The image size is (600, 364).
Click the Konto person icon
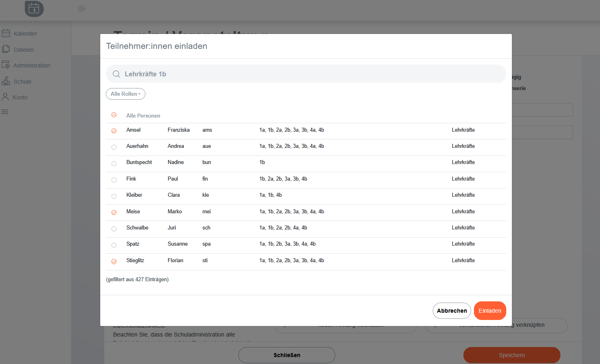[5, 97]
